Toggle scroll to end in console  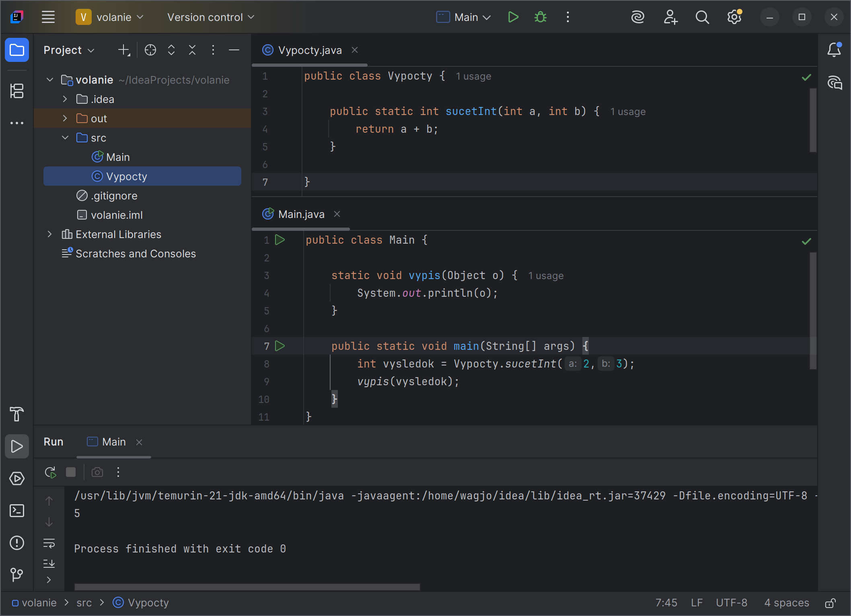click(49, 563)
